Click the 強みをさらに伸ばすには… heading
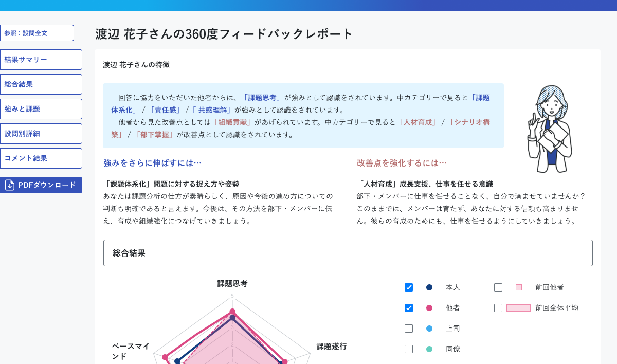The image size is (617, 364). (x=153, y=163)
